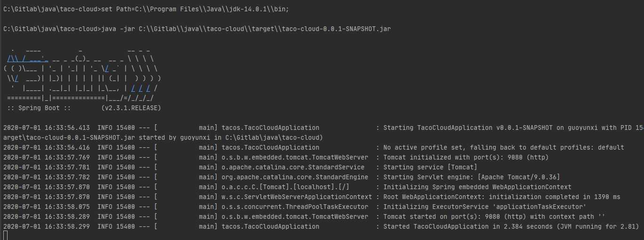Click the blue underlined slashes at banner's right side

click(x=141, y=88)
